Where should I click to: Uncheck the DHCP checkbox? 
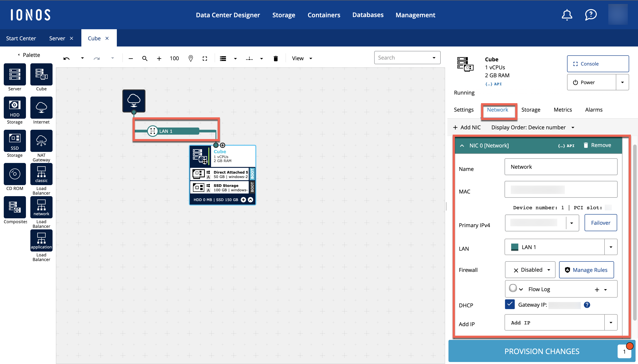click(510, 304)
